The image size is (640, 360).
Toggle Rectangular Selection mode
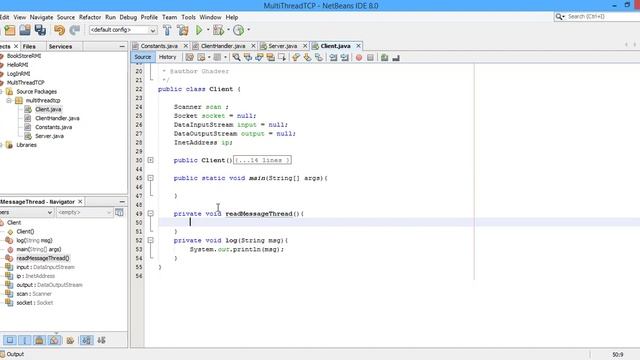click(x=282, y=58)
